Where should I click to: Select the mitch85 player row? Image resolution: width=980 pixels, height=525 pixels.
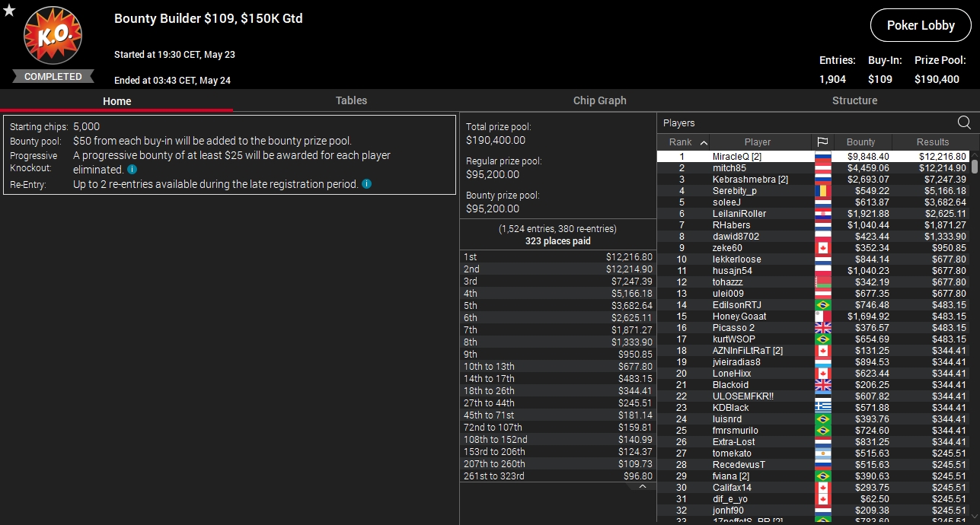[813, 168]
